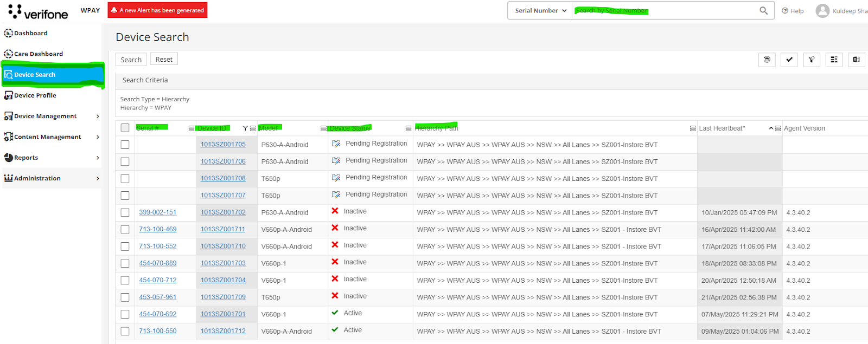Click the magnifier search icon in top bar
Screen dimensions: 868x344
point(763,10)
